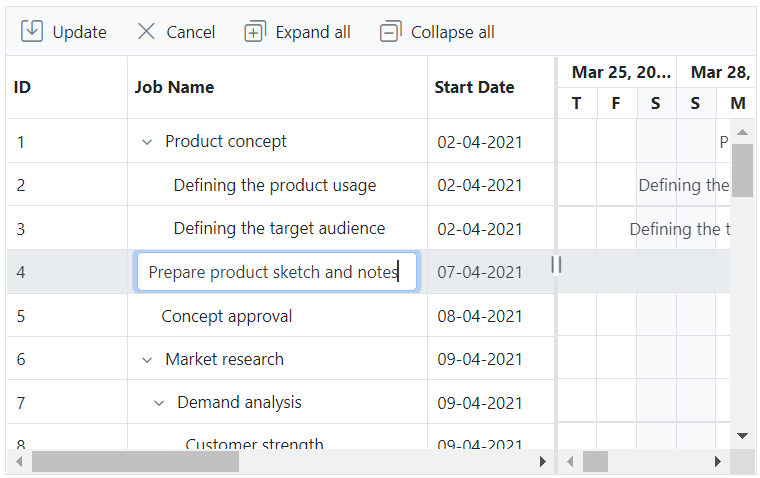The height and width of the screenshot is (478, 760).
Task: Collapse the Product concept row
Action: point(147,142)
